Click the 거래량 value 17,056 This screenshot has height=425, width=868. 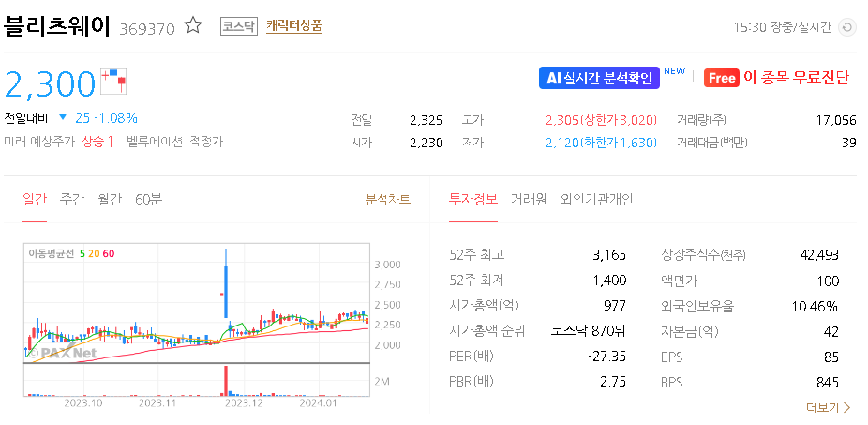(x=836, y=120)
